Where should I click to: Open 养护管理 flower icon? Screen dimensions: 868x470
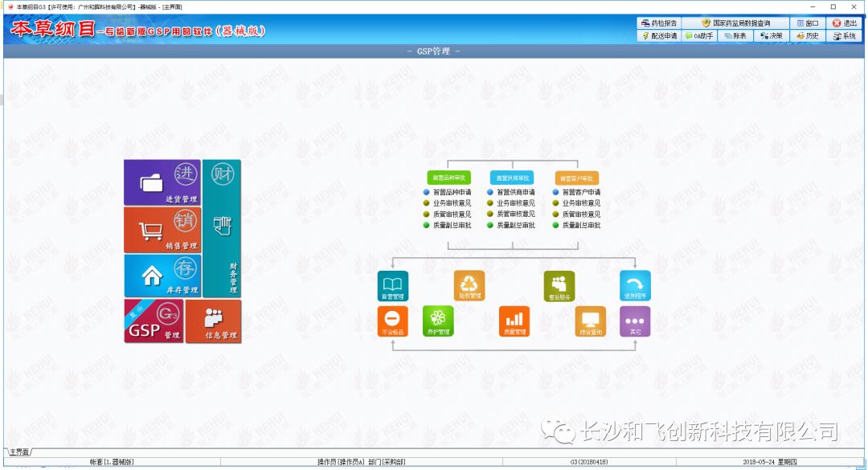(x=438, y=321)
